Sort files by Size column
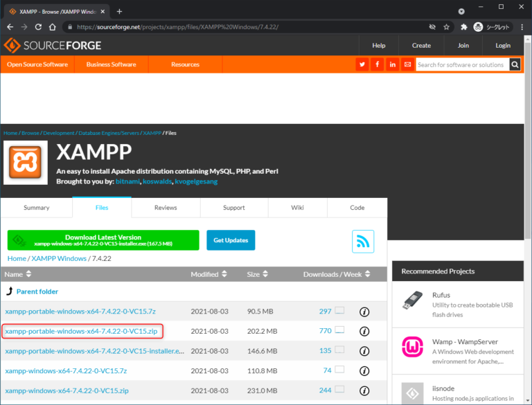 [x=257, y=274]
